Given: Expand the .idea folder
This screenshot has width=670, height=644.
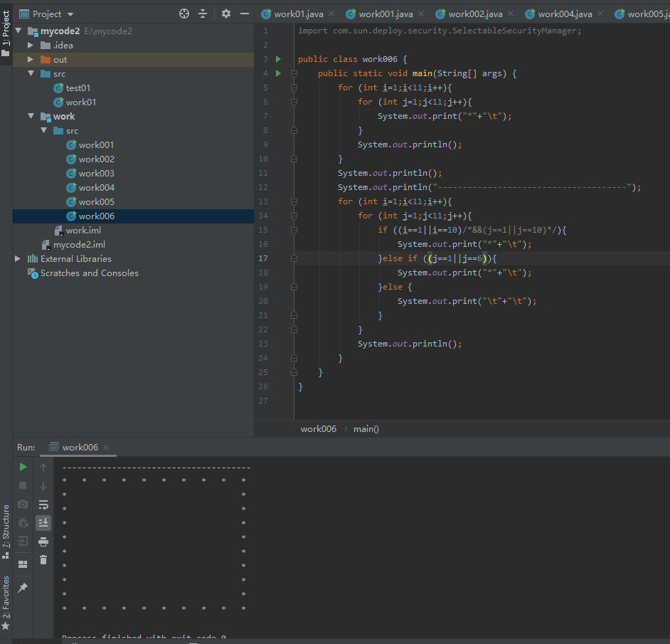Looking at the screenshot, I should pyautogui.click(x=31, y=45).
